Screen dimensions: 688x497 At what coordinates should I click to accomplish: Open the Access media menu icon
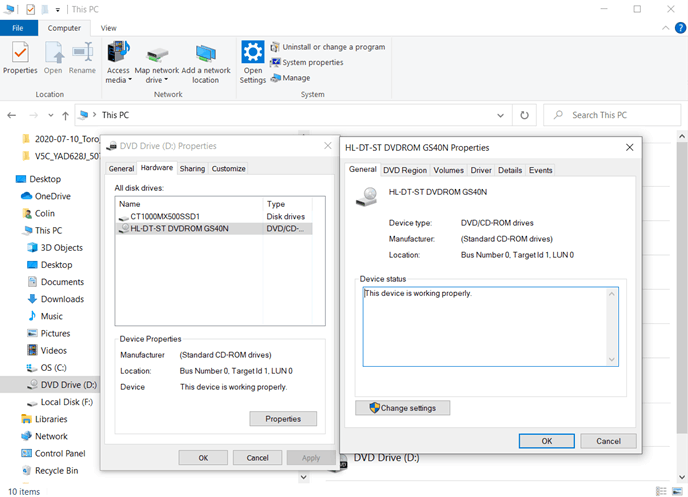click(x=118, y=52)
